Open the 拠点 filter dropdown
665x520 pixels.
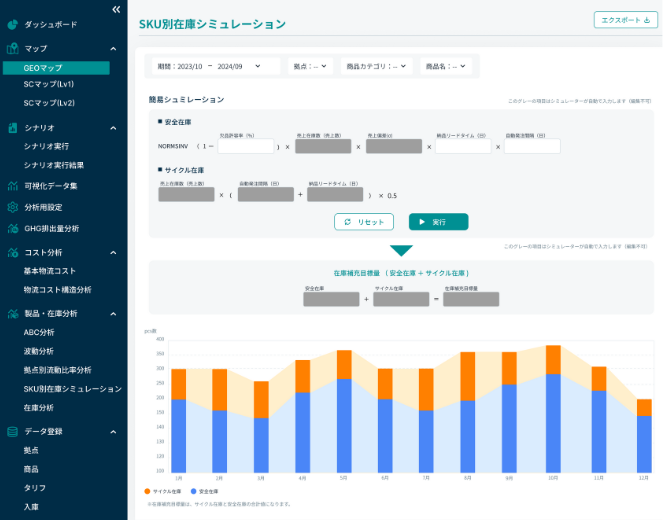(310, 66)
